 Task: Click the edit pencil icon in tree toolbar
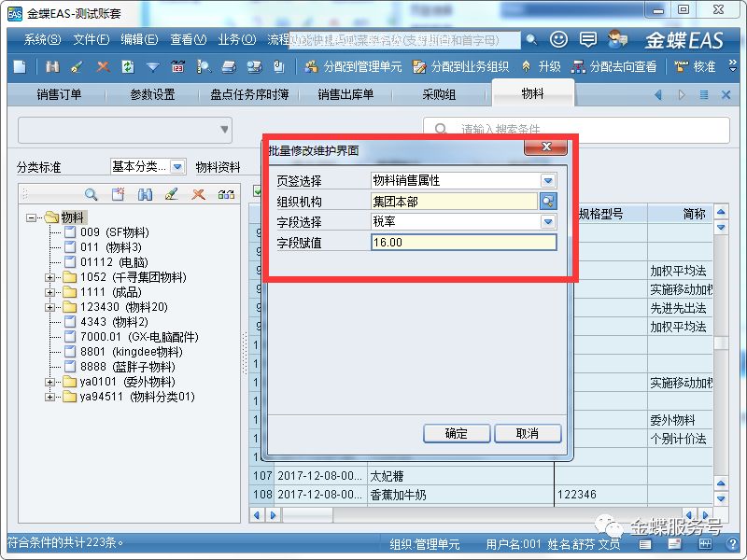point(171,194)
